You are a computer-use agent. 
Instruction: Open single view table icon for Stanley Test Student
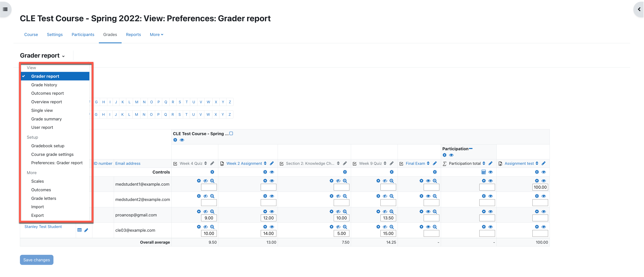pos(80,230)
